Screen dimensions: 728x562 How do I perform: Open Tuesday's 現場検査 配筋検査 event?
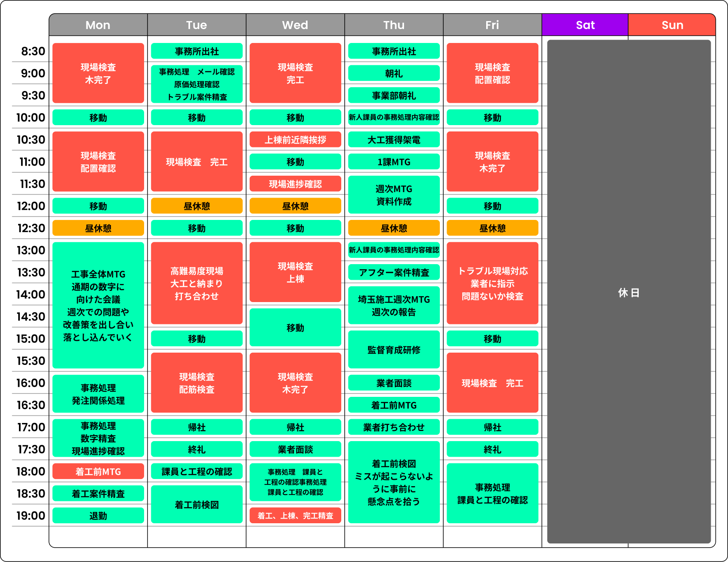click(197, 383)
